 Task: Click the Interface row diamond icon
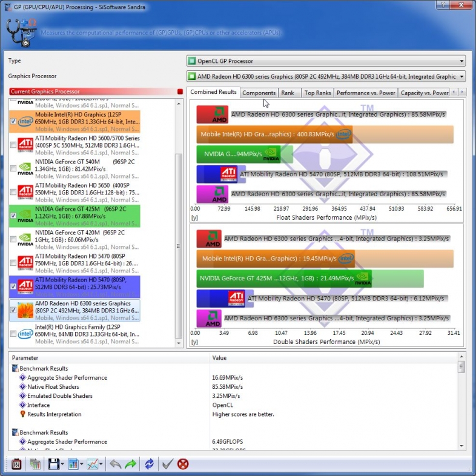tap(22, 405)
